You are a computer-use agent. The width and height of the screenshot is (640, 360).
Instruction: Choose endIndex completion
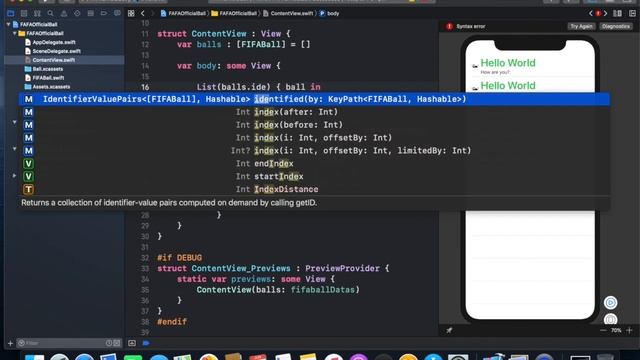pos(314,164)
